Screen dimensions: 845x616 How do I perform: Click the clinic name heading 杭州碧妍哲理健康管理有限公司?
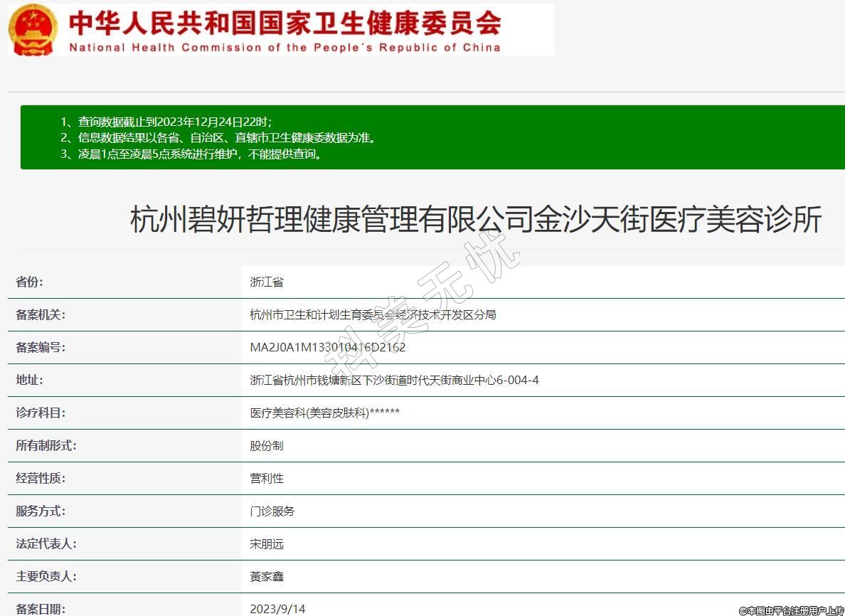(x=475, y=220)
